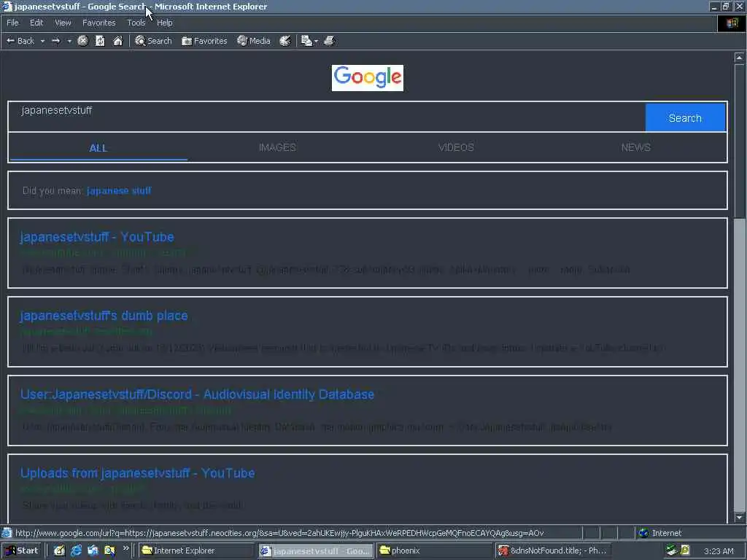Click the Windows flag throbber icon
The image size is (747, 560).
(x=732, y=23)
